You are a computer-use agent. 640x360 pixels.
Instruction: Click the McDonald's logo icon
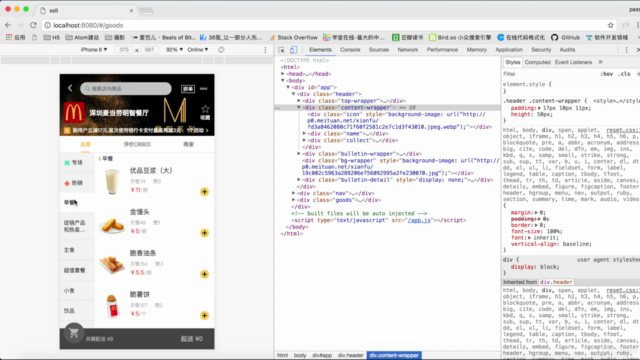point(74,113)
